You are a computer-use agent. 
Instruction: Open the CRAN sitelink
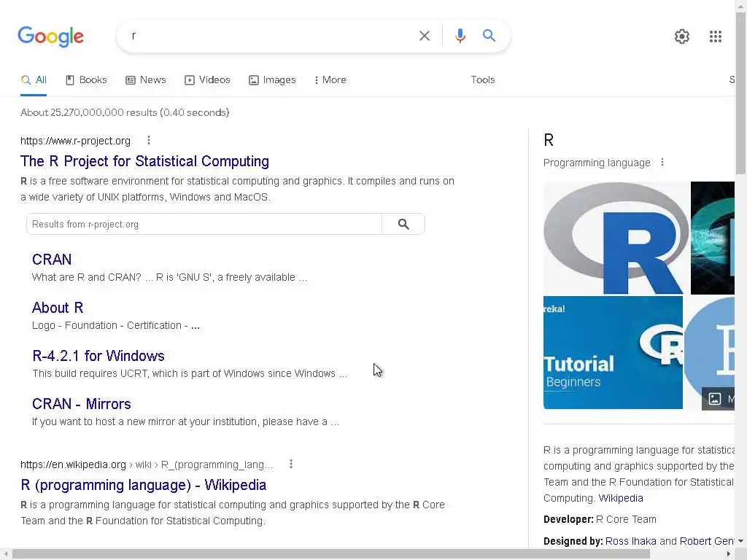[x=52, y=259]
